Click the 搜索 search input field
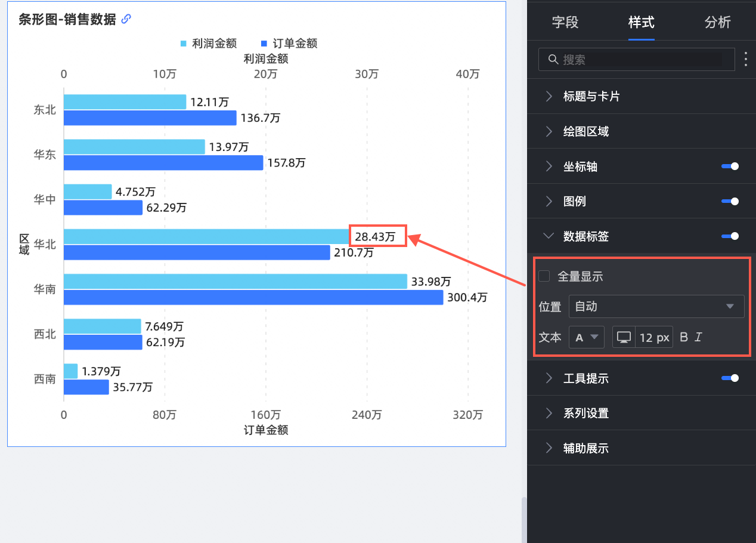The width and height of the screenshot is (756, 543). click(641, 60)
